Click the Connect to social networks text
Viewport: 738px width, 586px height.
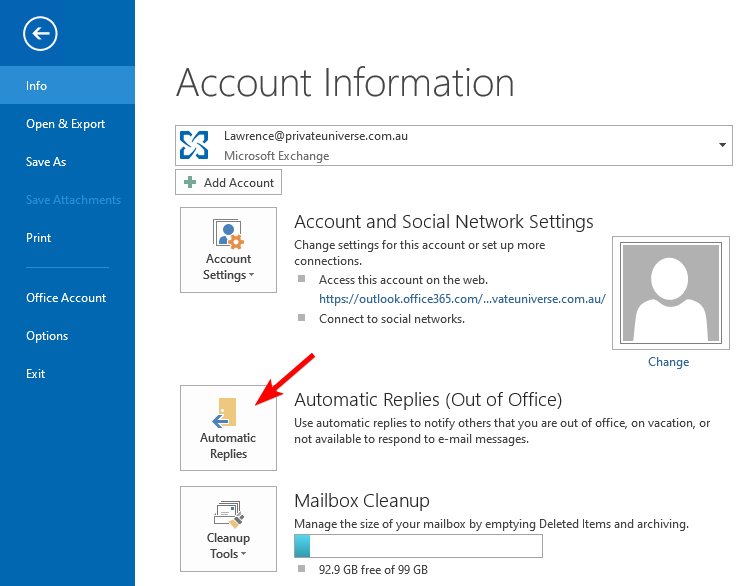392,319
